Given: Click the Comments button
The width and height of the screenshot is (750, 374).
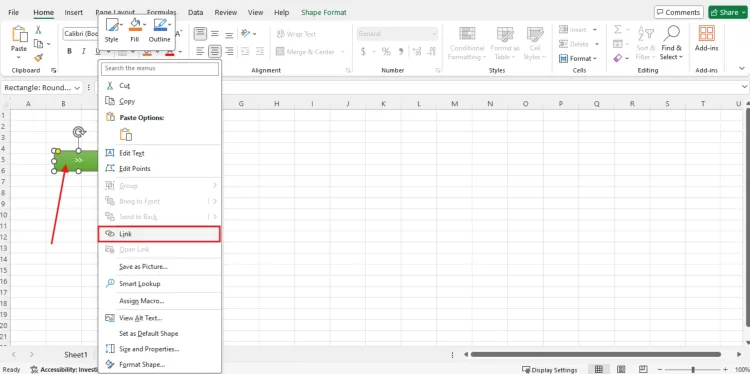Looking at the screenshot, I should [x=678, y=12].
